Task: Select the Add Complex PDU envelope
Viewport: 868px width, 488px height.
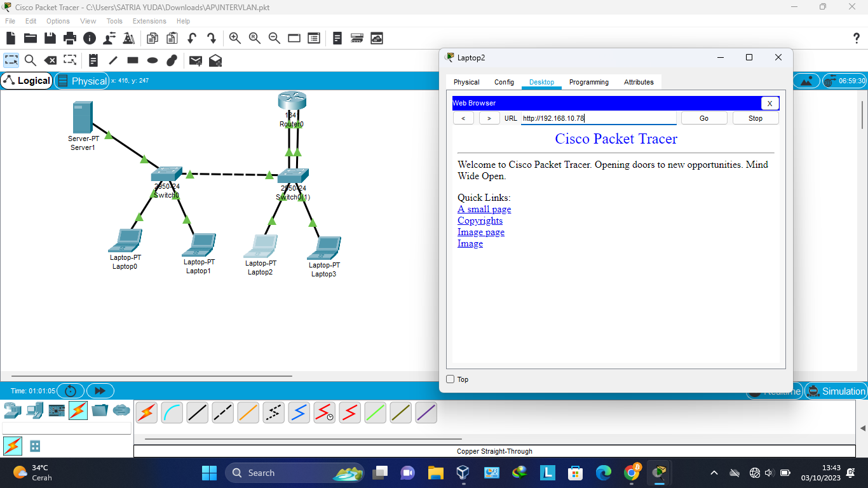Action: [x=215, y=60]
